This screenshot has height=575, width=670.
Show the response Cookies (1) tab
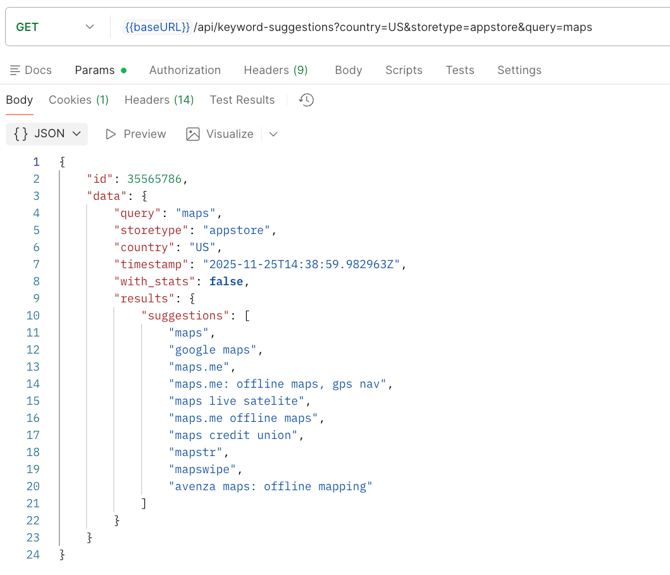(x=78, y=100)
